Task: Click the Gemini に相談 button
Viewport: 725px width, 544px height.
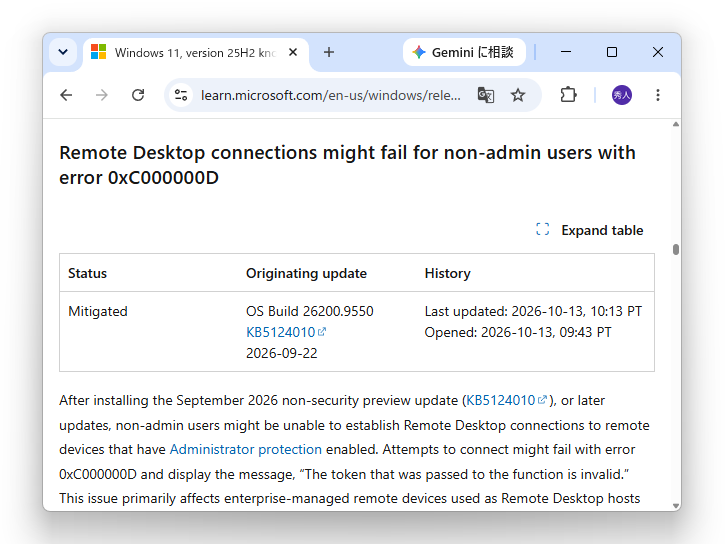Action: tap(464, 52)
